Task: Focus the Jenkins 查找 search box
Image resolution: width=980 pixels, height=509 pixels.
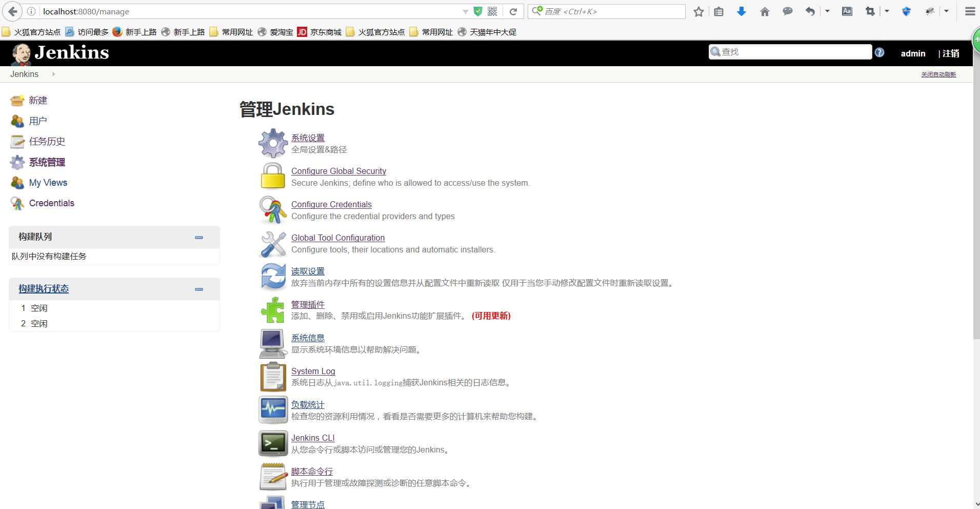Action: point(790,52)
